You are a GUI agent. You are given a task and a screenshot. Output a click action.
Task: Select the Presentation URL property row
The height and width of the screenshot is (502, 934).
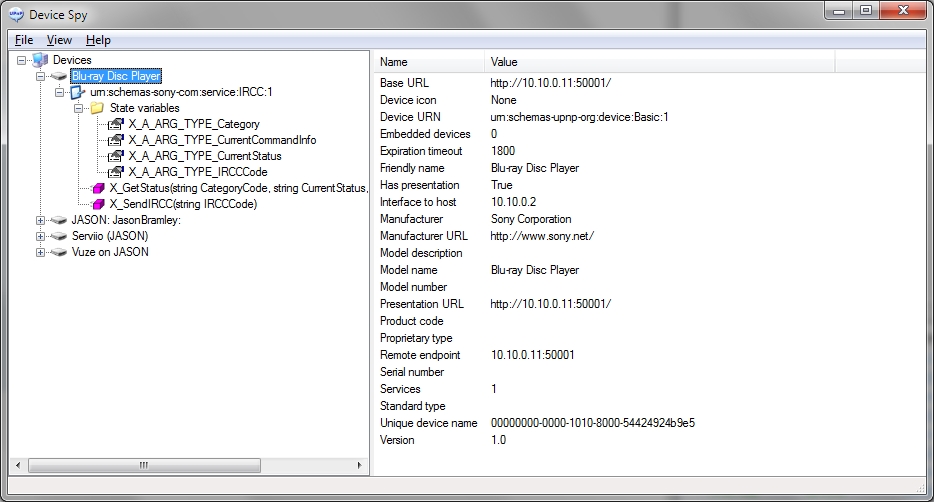(x=422, y=304)
